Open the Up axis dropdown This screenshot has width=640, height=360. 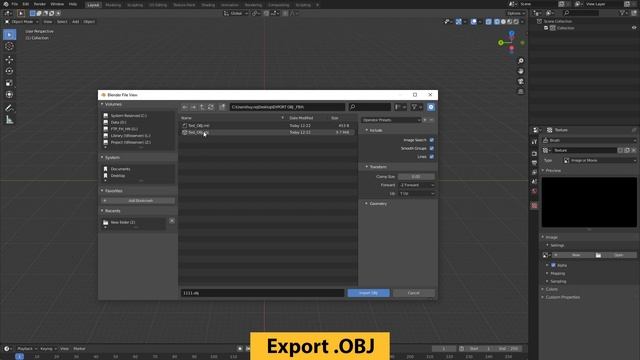416,193
